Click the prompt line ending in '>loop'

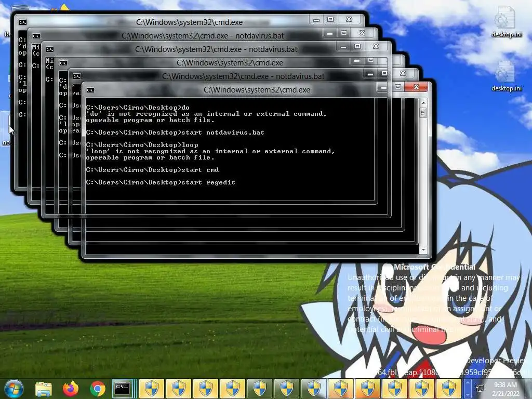pyautogui.click(x=142, y=145)
